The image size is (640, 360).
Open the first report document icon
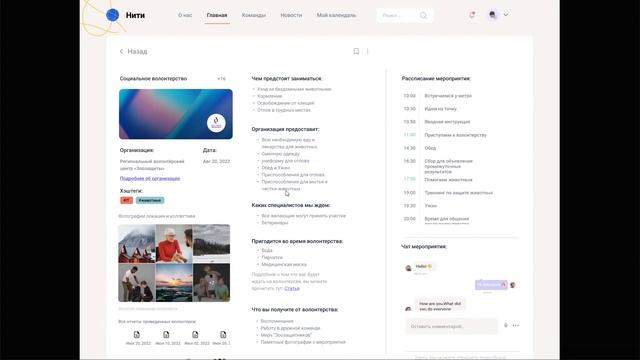tap(137, 335)
